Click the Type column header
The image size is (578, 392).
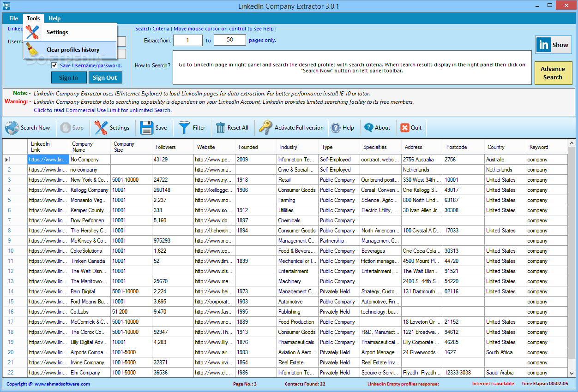tap(339, 147)
